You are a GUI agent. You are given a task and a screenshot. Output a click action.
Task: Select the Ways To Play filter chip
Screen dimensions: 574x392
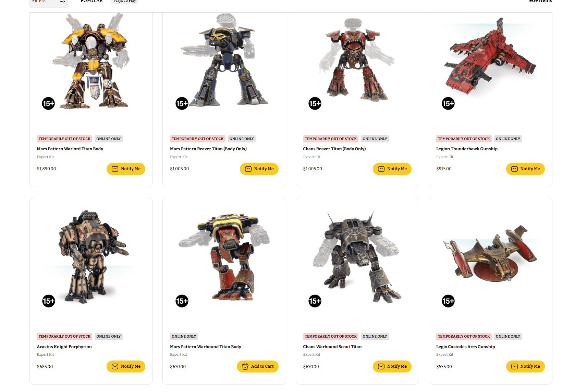pyautogui.click(x=125, y=1)
